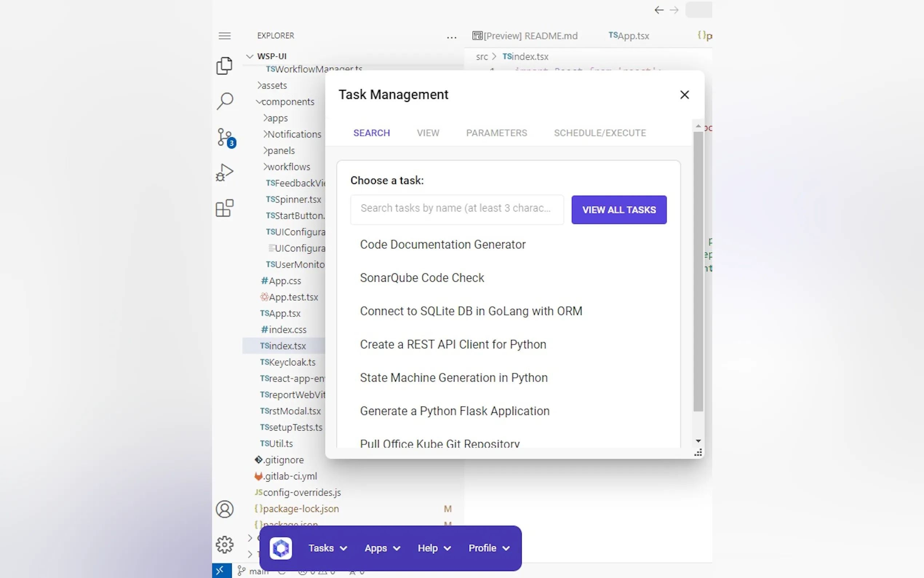
Task: Open the Explorer files icon in activity bar
Action: (x=224, y=66)
